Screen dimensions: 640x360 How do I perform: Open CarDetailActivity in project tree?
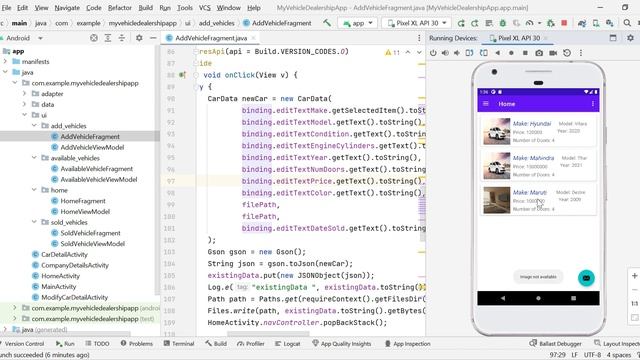click(x=64, y=254)
